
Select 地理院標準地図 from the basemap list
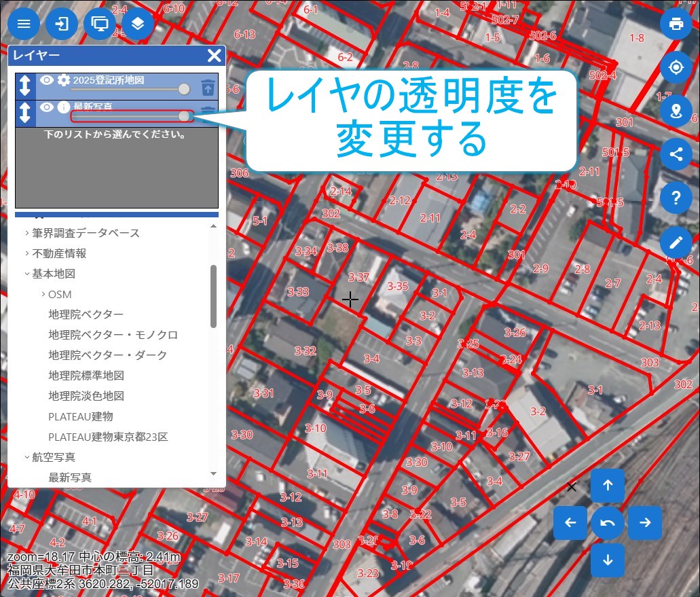coord(86,376)
